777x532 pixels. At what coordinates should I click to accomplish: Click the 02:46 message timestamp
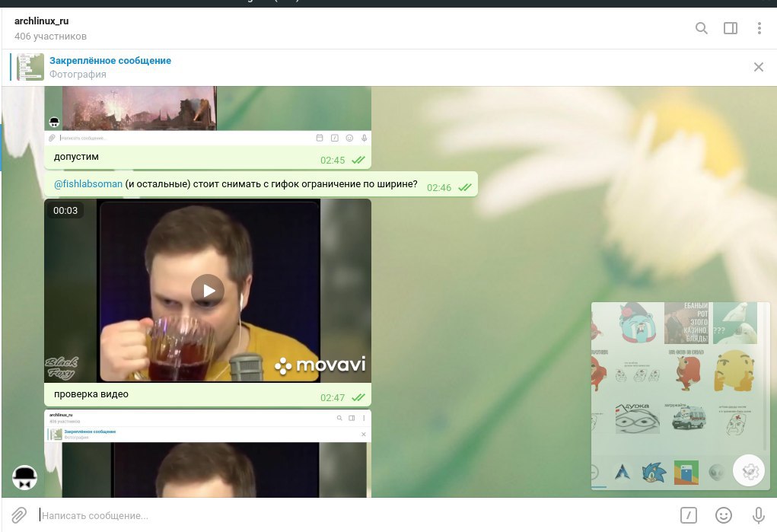(x=439, y=188)
